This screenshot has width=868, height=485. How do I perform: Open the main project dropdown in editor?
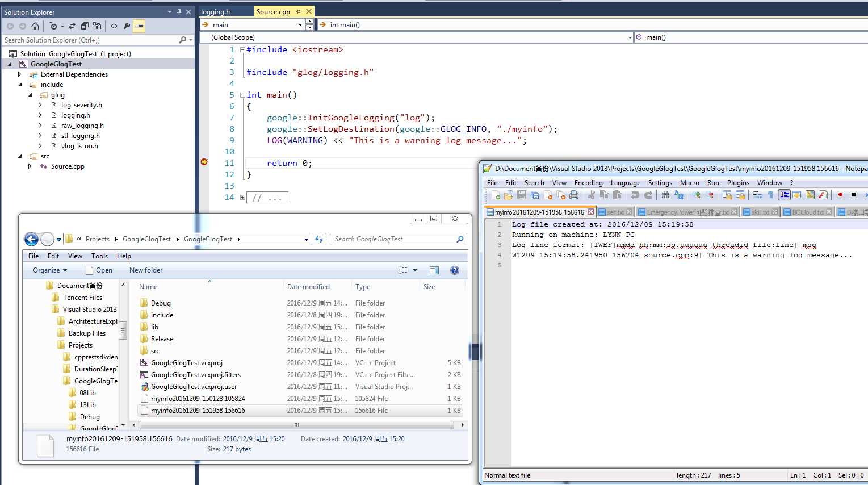(x=300, y=25)
